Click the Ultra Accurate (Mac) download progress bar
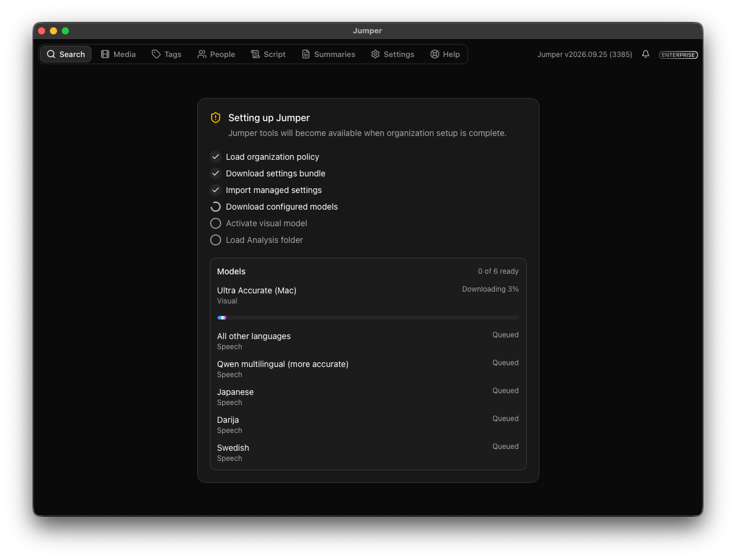The image size is (736, 560). (368, 318)
